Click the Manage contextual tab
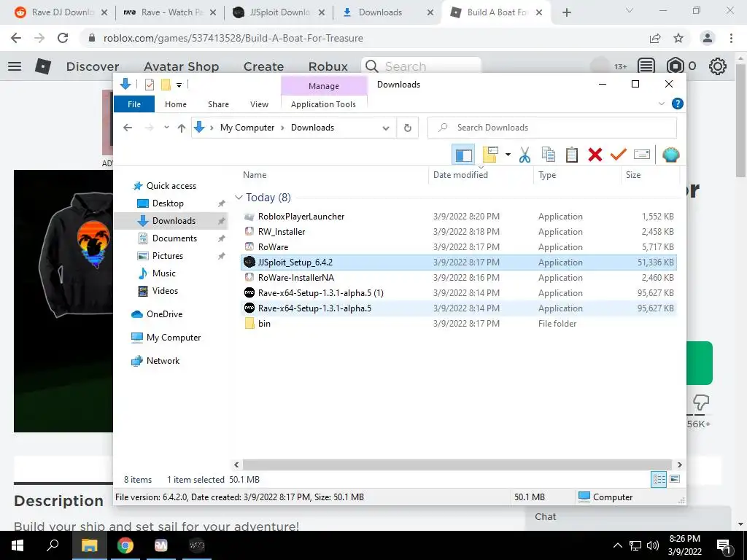 click(x=324, y=86)
